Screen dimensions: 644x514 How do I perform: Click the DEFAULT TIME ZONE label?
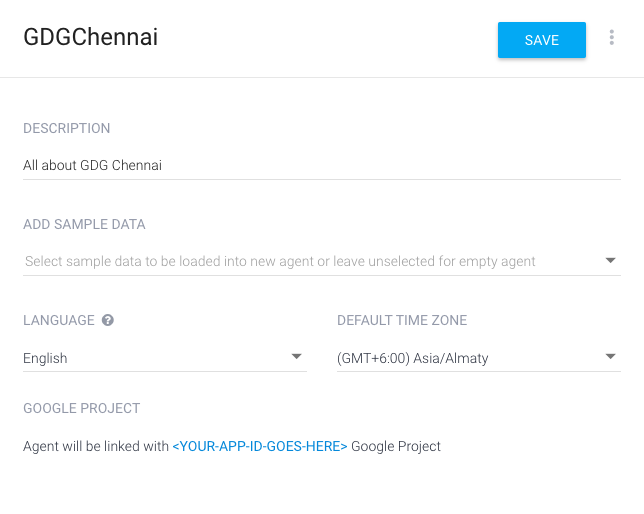point(402,321)
